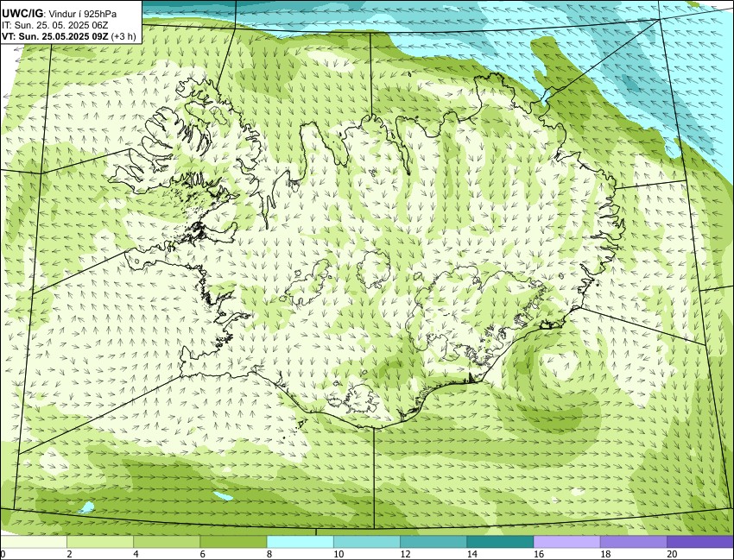Click the 'VT: Sun. 25.05.2025 09Z' line
734x560 pixels.
coord(54,36)
